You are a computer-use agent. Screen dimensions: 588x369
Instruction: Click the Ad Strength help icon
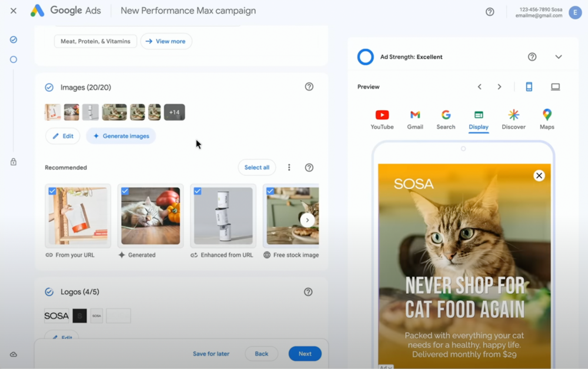coord(532,56)
